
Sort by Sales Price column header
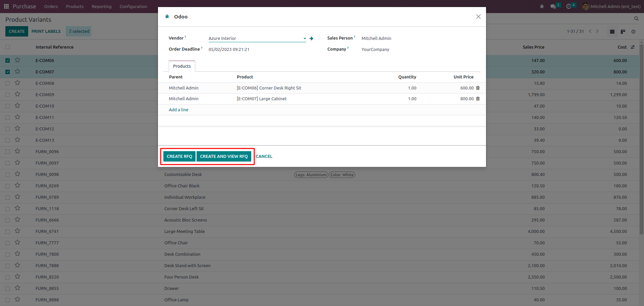(x=533, y=47)
